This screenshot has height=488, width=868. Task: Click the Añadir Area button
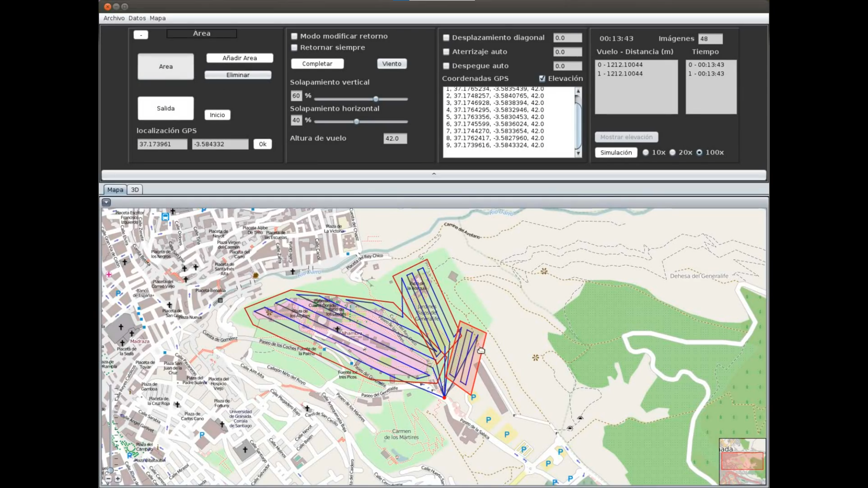coord(240,58)
